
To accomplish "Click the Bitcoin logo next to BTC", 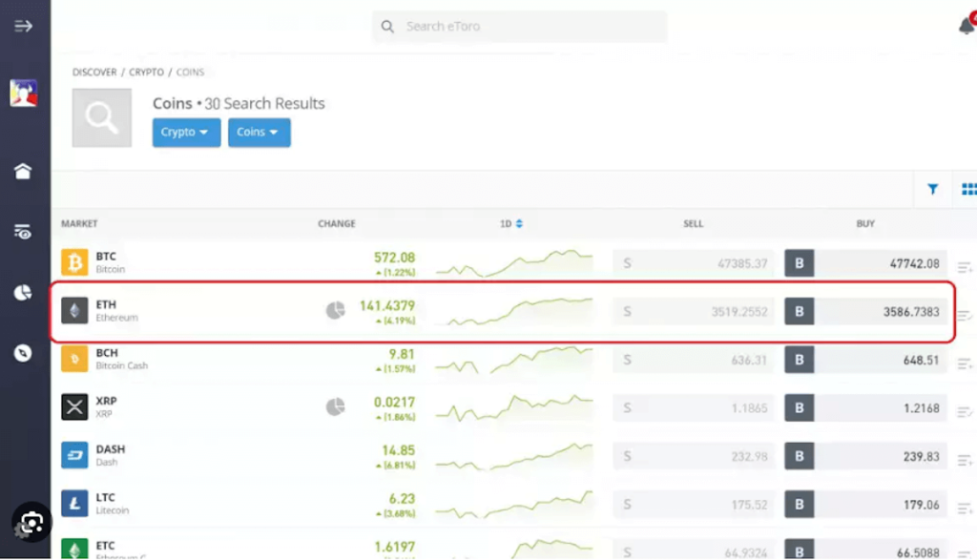I will (x=74, y=260).
